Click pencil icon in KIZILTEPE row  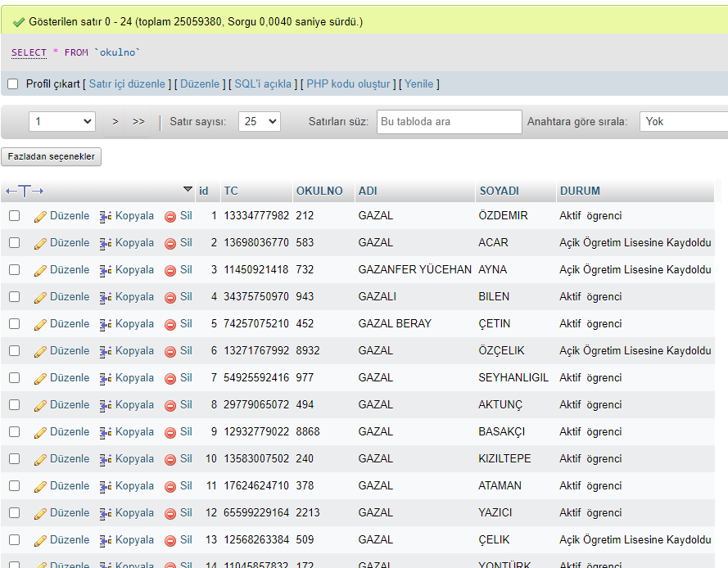[x=40, y=459]
